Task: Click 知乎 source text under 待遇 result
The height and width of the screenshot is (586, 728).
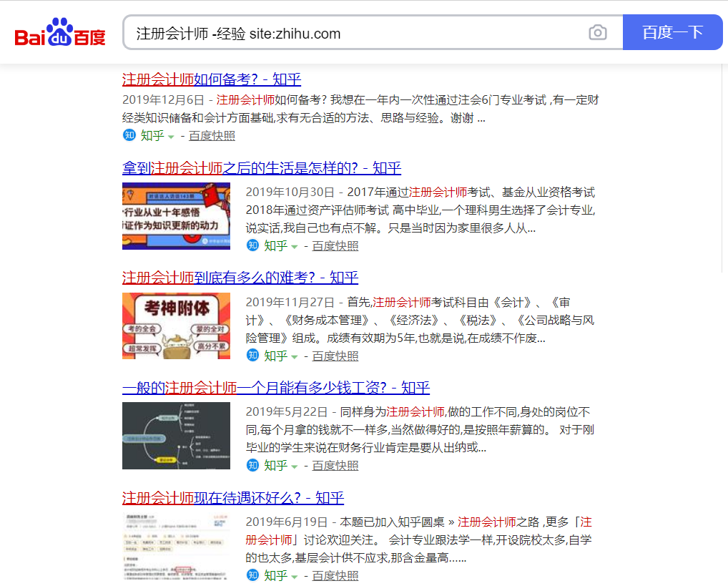Action: pyautogui.click(x=276, y=576)
